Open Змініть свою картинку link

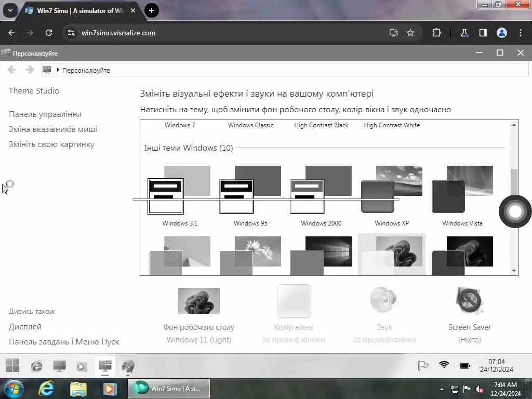coord(51,144)
